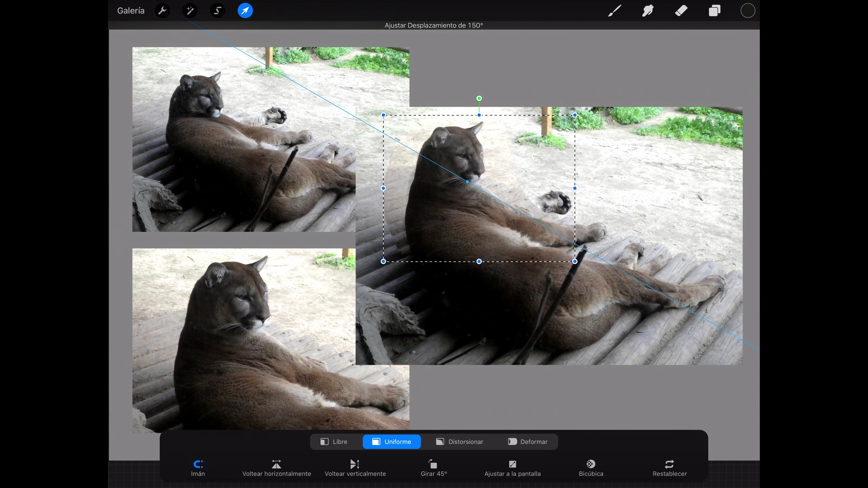This screenshot has width=868, height=488.
Task: Open the Actions wrench menu
Action: point(163,10)
